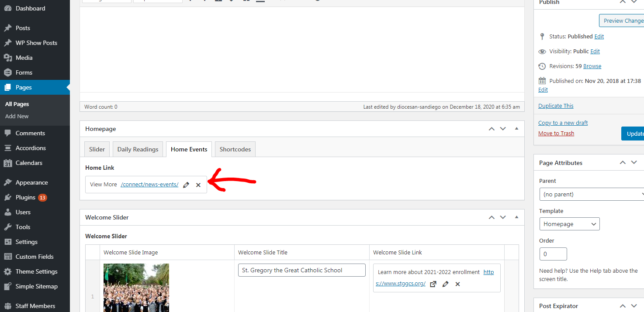Viewport: 644px width, 312px height.
Task: Remove the Home Link with X icon
Action: tap(198, 185)
